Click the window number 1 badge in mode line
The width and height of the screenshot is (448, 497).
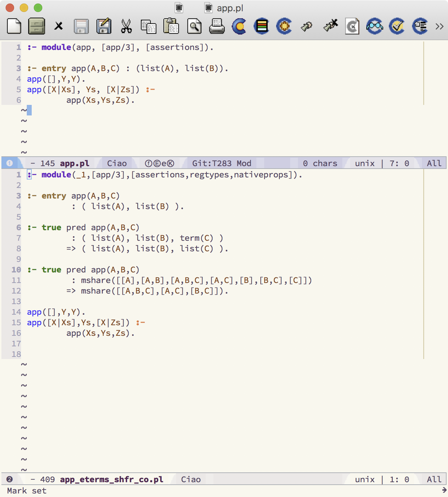(x=10, y=163)
